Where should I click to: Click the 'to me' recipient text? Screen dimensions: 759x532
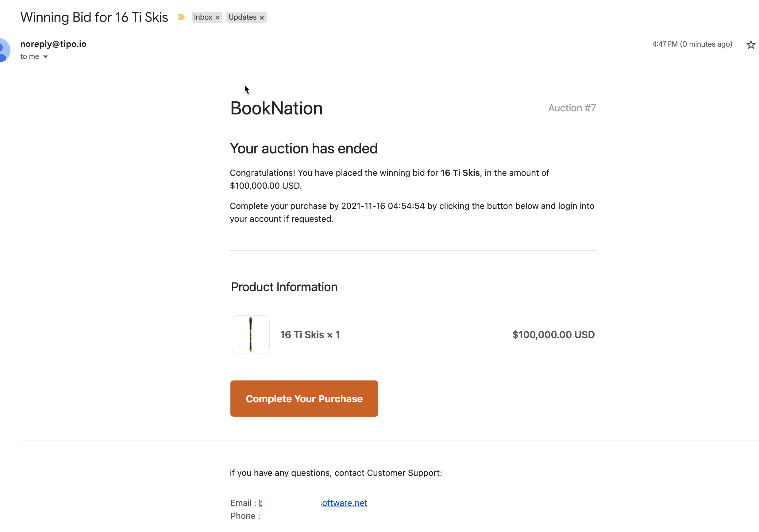[x=29, y=56]
